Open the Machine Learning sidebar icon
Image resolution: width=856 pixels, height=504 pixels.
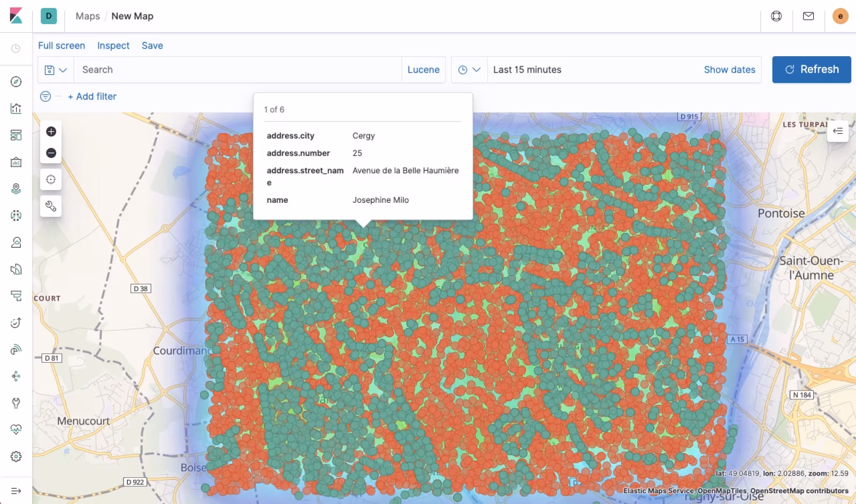click(16, 215)
